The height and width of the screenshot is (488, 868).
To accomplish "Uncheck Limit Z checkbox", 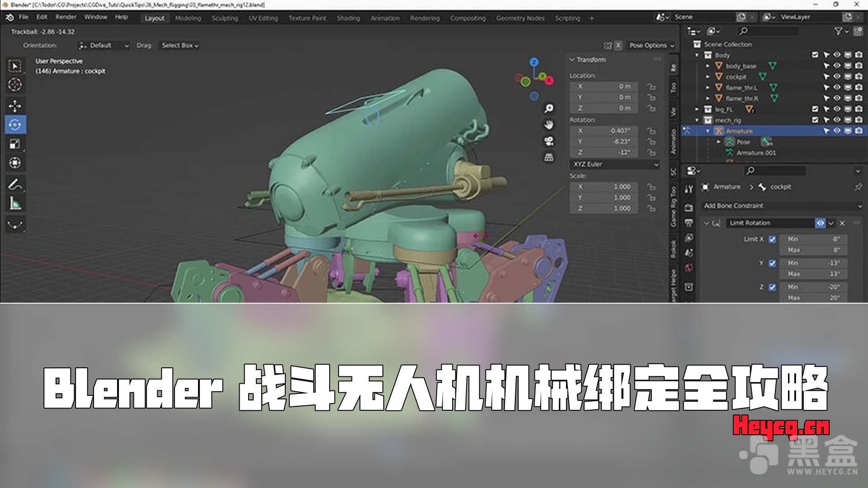I will (772, 287).
